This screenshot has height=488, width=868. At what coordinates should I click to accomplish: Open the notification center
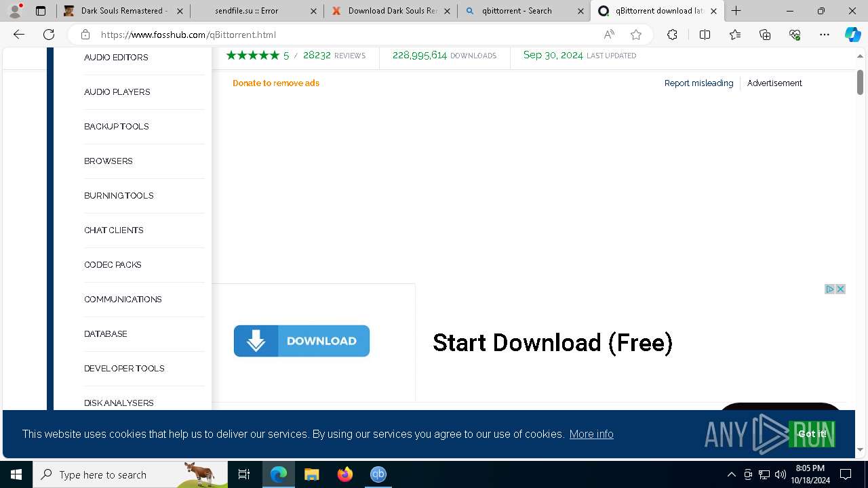pos(846,474)
